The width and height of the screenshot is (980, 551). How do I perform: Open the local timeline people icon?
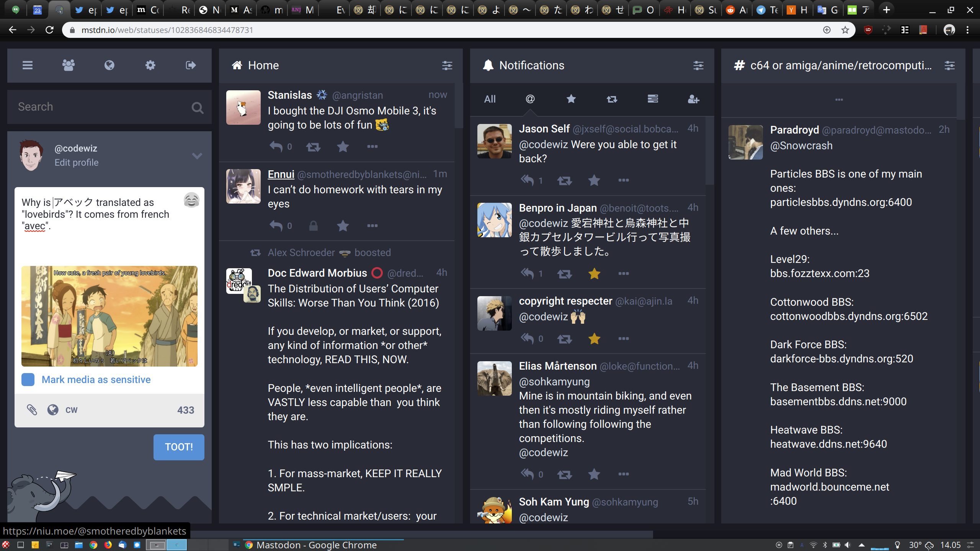tap(69, 65)
